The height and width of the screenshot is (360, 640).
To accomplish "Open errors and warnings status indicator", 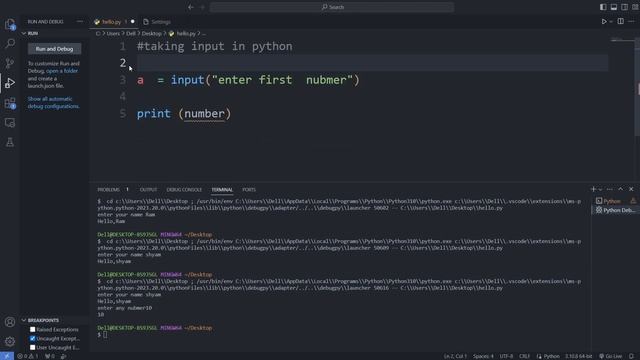I will pos(28,356).
